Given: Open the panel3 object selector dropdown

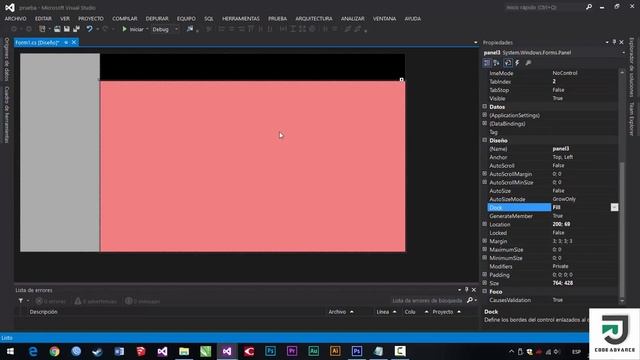Looking at the screenshot, I should (x=623, y=53).
